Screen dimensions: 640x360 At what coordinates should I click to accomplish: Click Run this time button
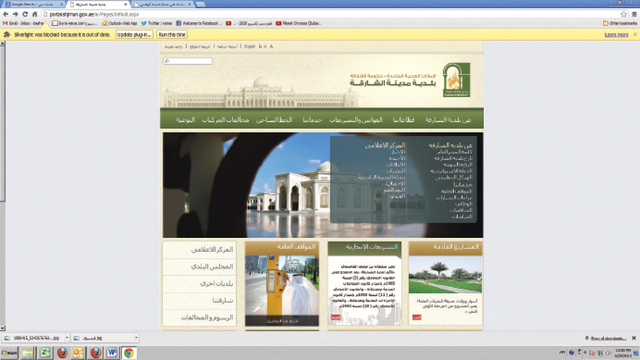click(x=172, y=35)
